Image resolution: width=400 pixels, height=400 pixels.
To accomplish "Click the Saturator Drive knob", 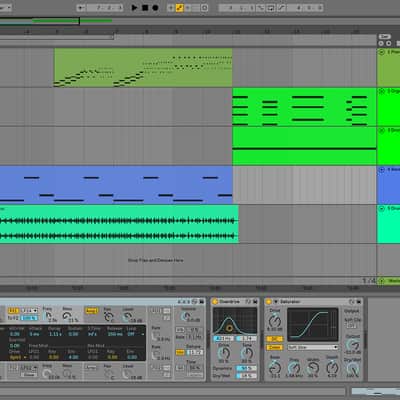I will (275, 321).
